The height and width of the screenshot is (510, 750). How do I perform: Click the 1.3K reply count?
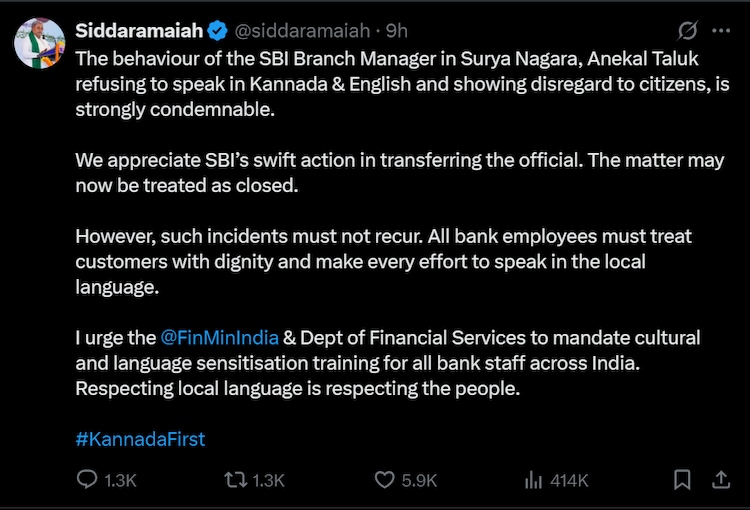120,481
